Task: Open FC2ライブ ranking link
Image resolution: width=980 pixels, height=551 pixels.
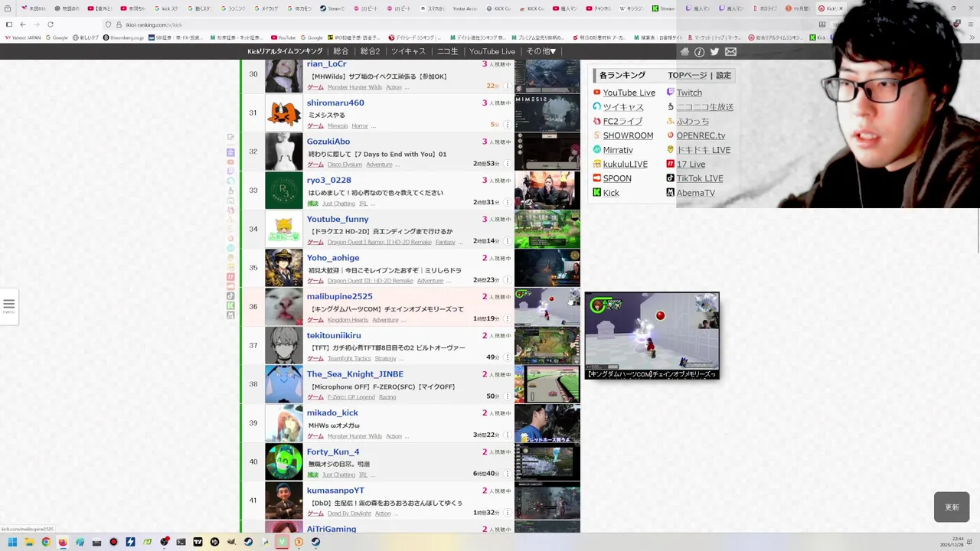Action: pyautogui.click(x=622, y=121)
